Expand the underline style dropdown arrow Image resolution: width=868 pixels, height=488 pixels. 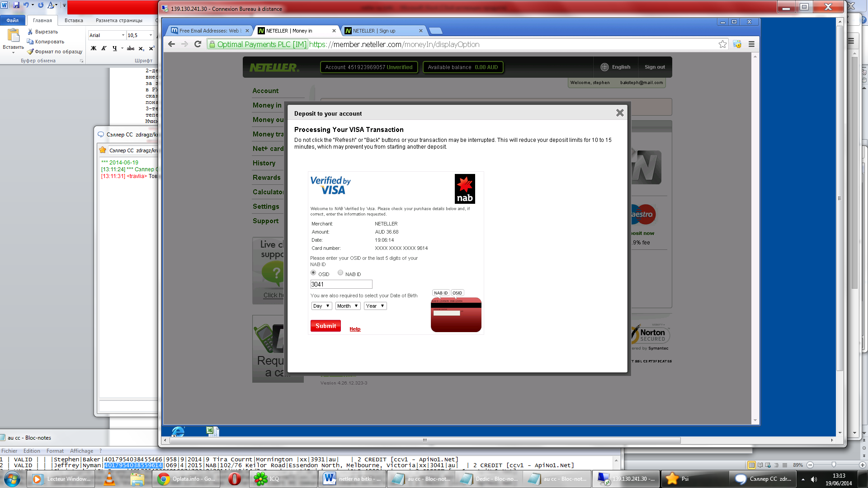[122, 48]
